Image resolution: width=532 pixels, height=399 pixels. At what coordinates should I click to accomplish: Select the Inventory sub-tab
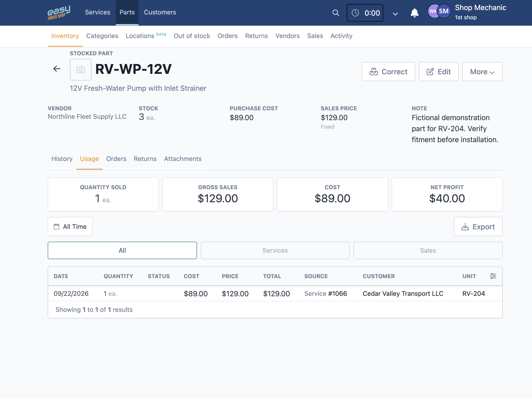point(65,36)
